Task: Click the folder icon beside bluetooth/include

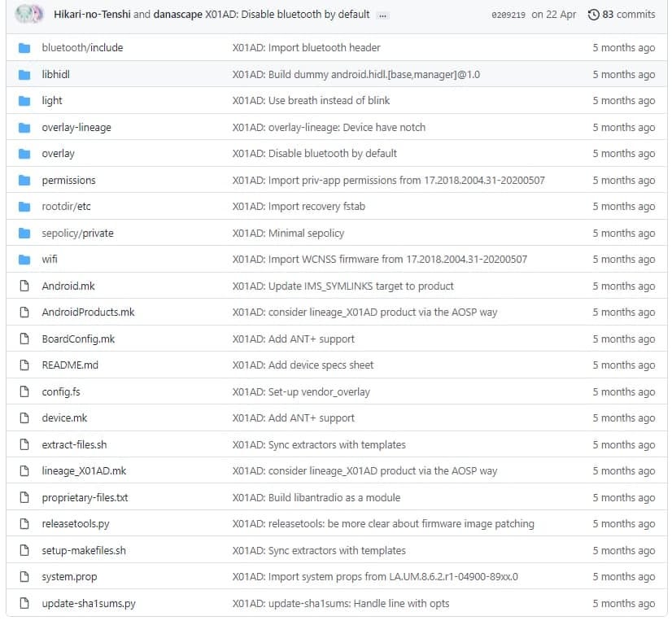Action: point(24,48)
